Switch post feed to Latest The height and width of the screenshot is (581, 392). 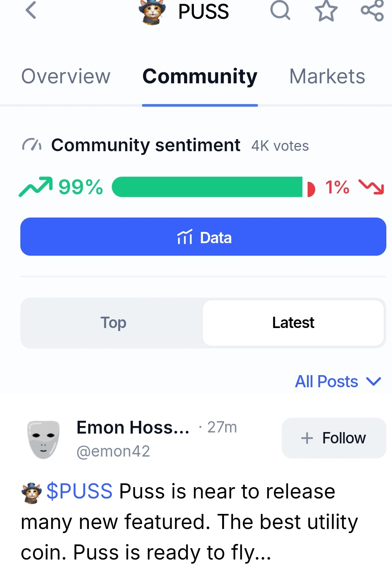point(293,323)
